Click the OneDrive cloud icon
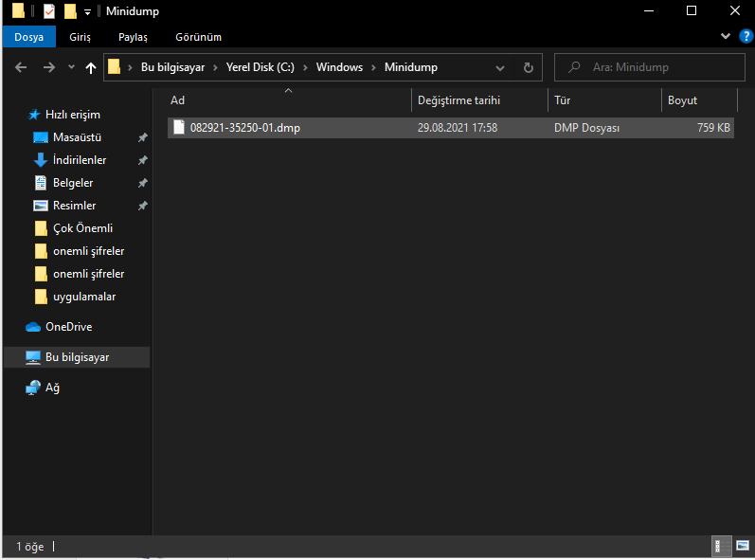755x560 pixels. [x=33, y=328]
